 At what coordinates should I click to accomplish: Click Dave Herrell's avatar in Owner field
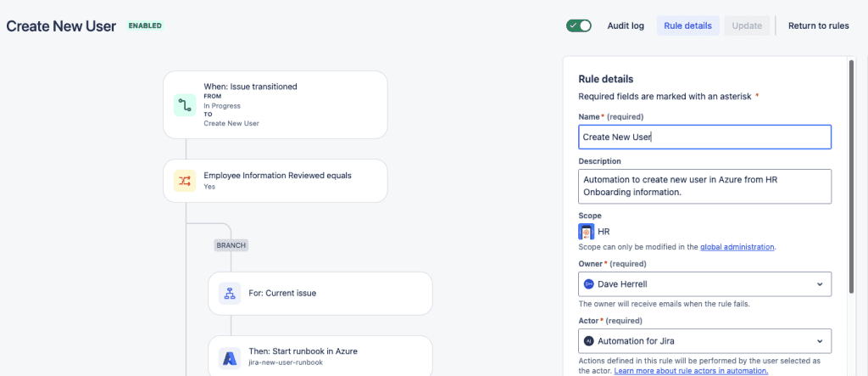pyautogui.click(x=588, y=284)
